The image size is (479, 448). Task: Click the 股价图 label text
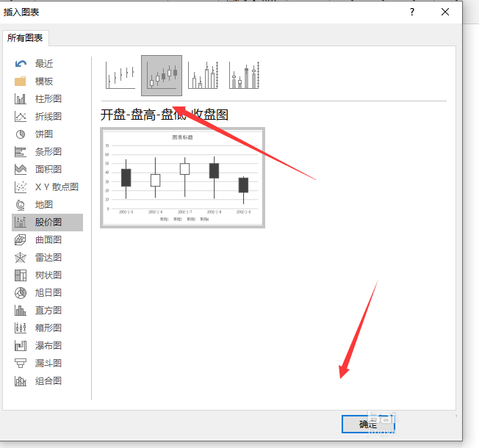[48, 223]
